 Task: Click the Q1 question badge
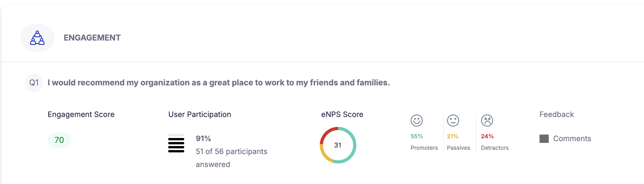(x=34, y=83)
